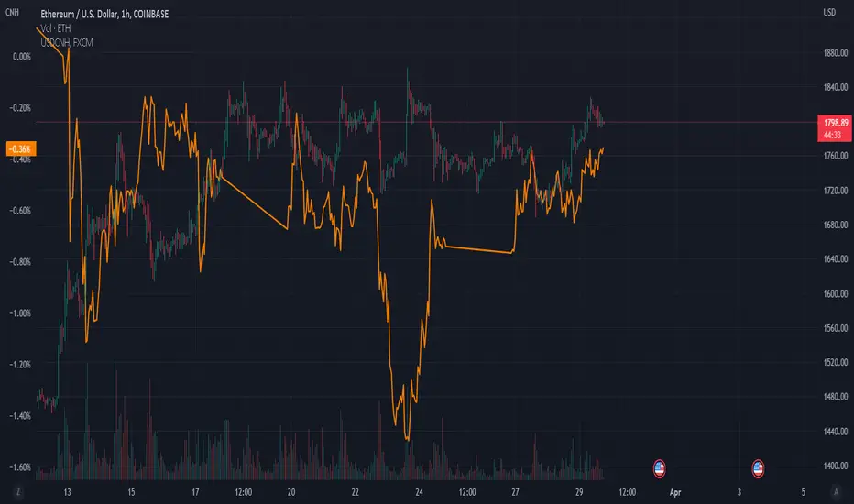Click the Apr month label on the time axis

(675, 493)
